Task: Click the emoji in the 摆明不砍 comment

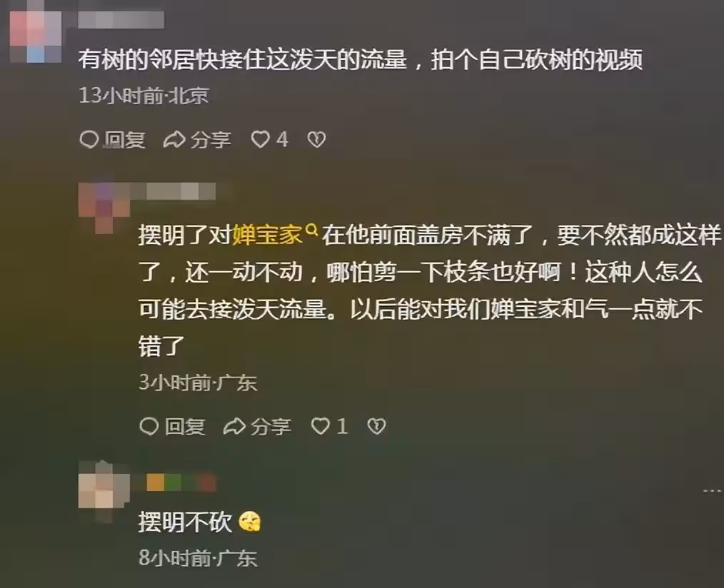Action: point(250,522)
